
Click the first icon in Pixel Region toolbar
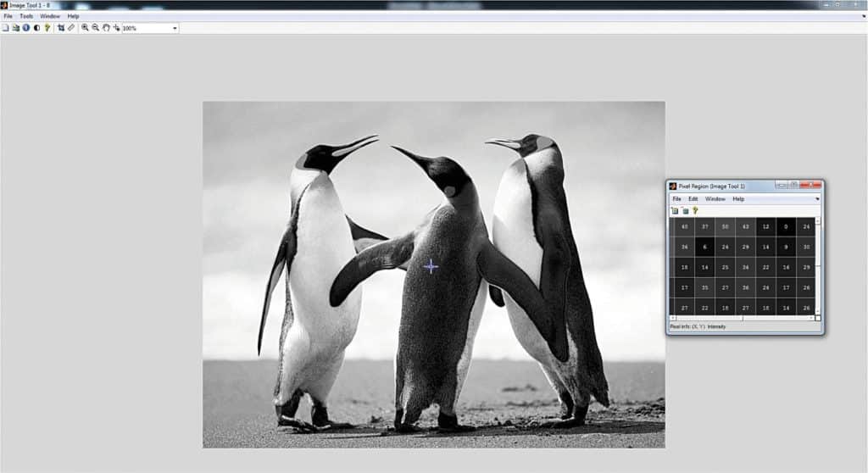pyautogui.click(x=675, y=210)
